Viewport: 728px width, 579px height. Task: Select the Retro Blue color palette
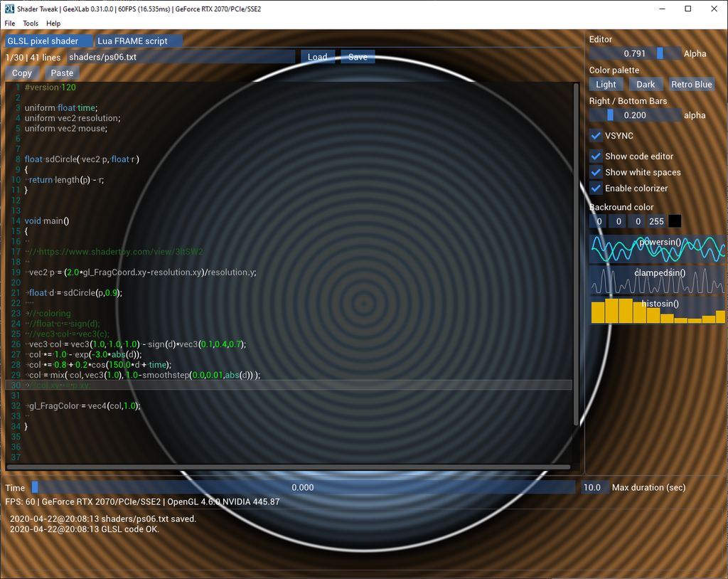691,85
